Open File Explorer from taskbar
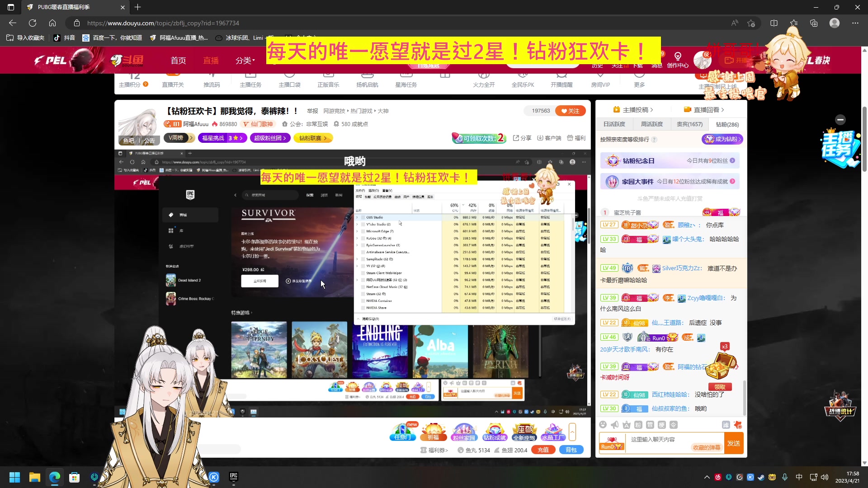 (35, 477)
